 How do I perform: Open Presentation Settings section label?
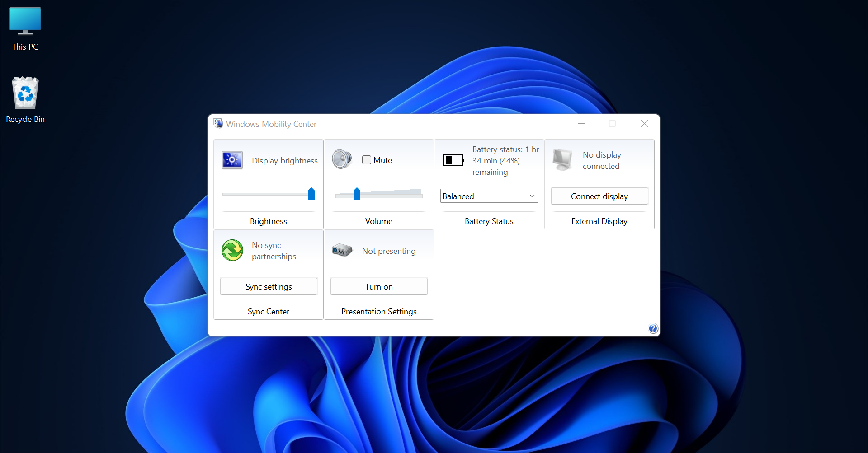pos(379,311)
